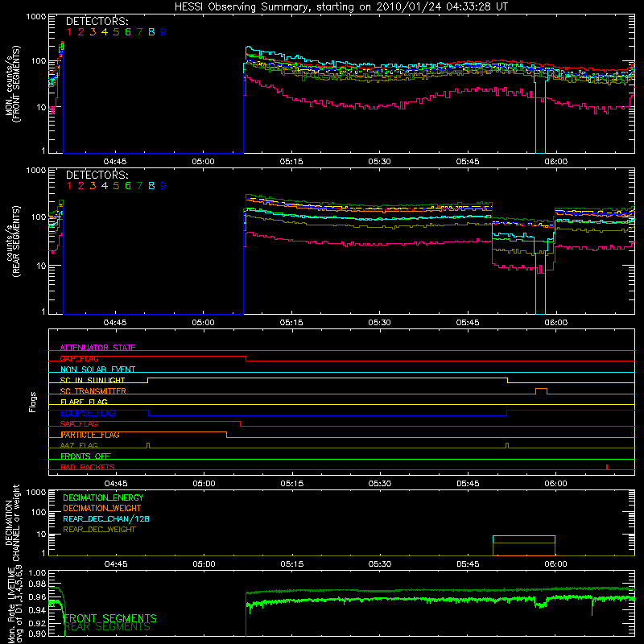The width and height of the screenshot is (644, 644).
Task: Click the BAD_PACKETS flag label
Action: click(88, 468)
